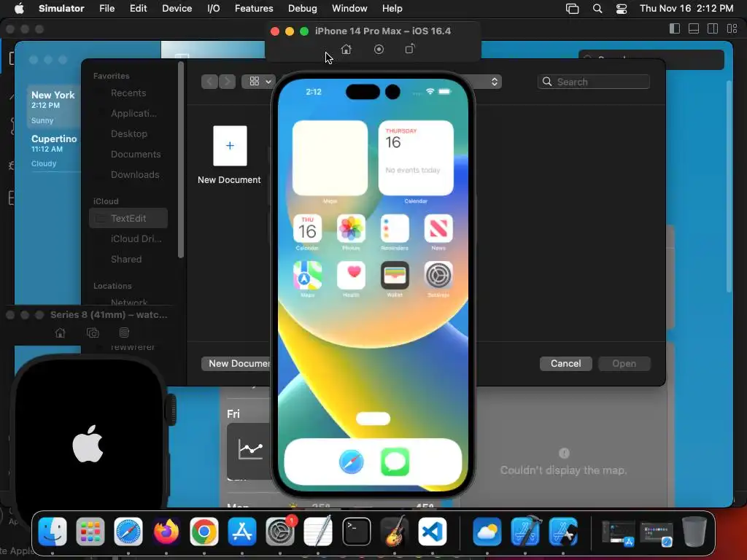
Task: Click the back arrow in file dialog
Action: click(x=209, y=82)
